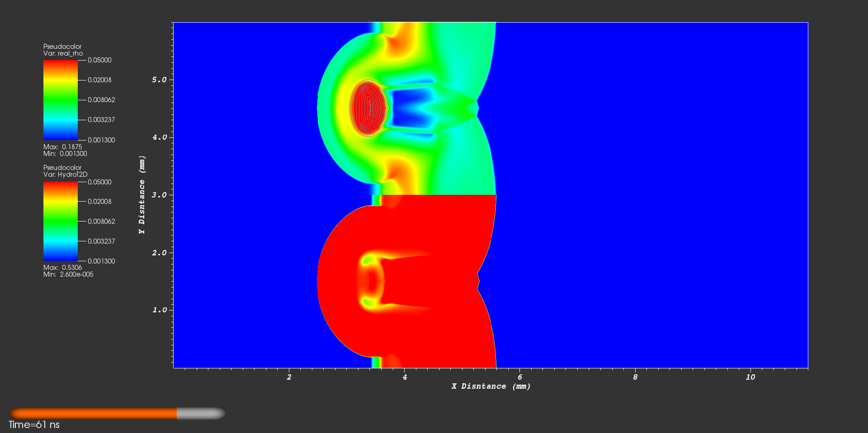Click the X axis tick label '6'
Screen dimensions: 868x433
(520, 377)
